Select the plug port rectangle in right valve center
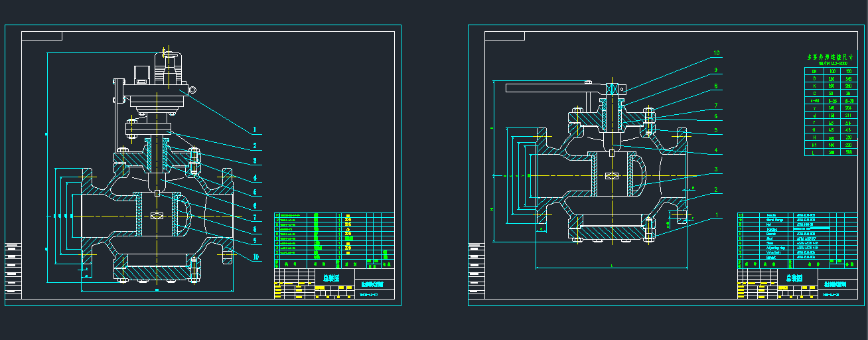The width and height of the screenshot is (868, 340). coord(612,176)
